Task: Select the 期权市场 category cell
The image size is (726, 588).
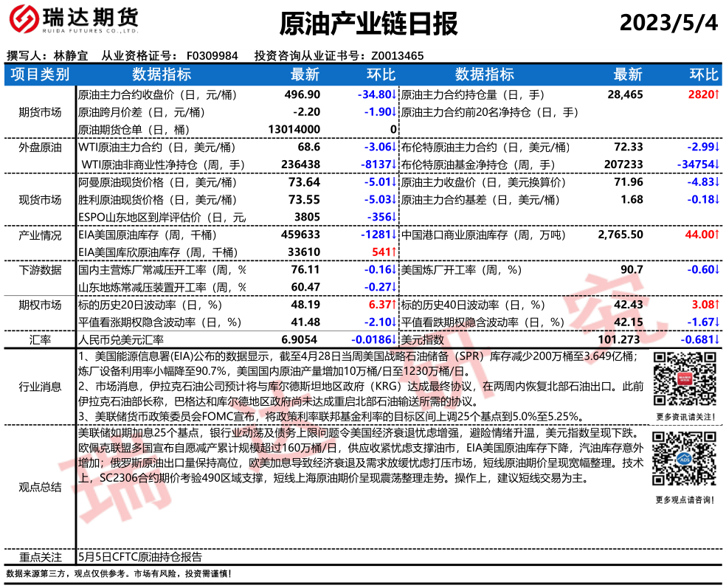Action: [x=40, y=305]
